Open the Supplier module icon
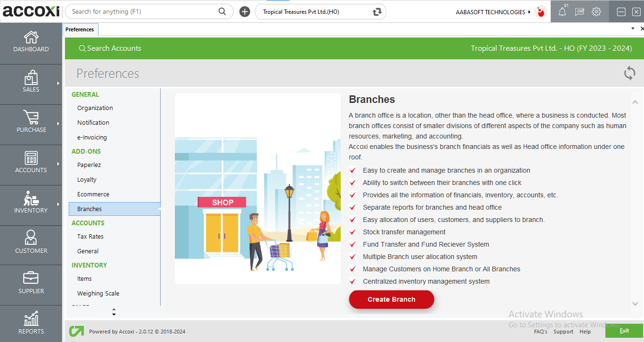This screenshot has height=342, width=644. coord(31,283)
